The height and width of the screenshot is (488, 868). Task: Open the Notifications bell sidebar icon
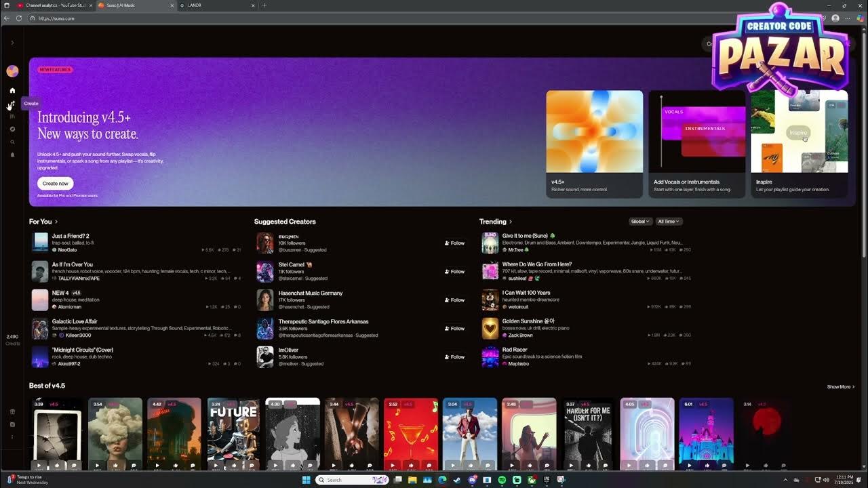click(x=12, y=155)
